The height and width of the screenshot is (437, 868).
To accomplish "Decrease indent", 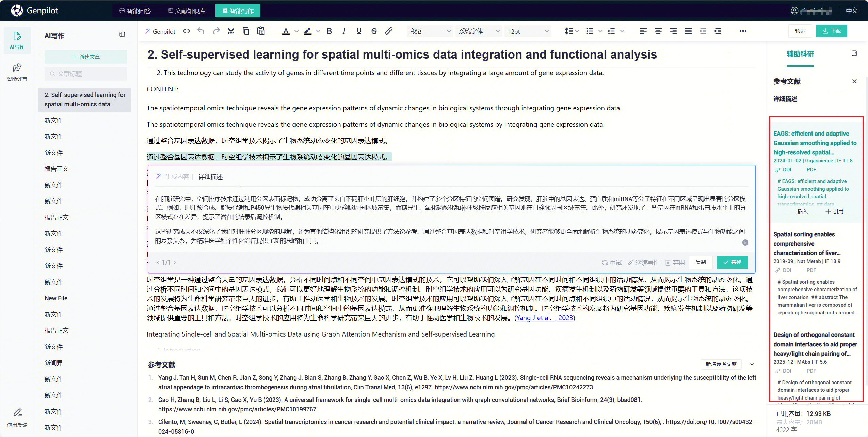I will coord(703,31).
